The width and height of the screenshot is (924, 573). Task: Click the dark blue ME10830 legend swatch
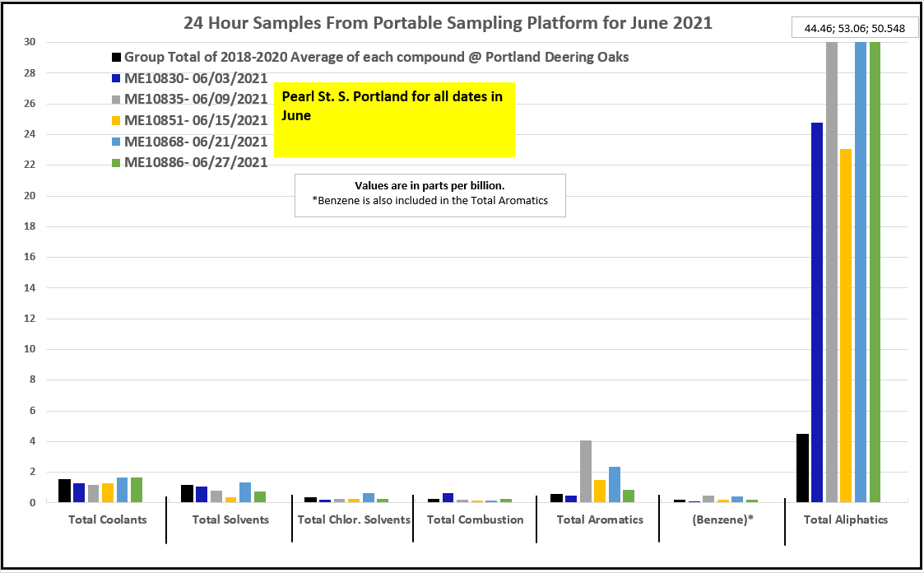point(117,79)
